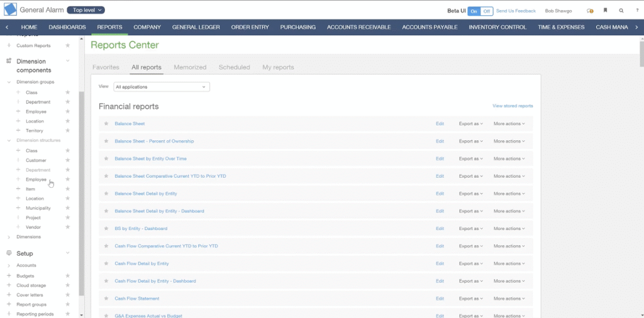This screenshot has height=318, width=644.
Task: Star the Balance Sheet Detail by Entity report
Action: (x=106, y=194)
